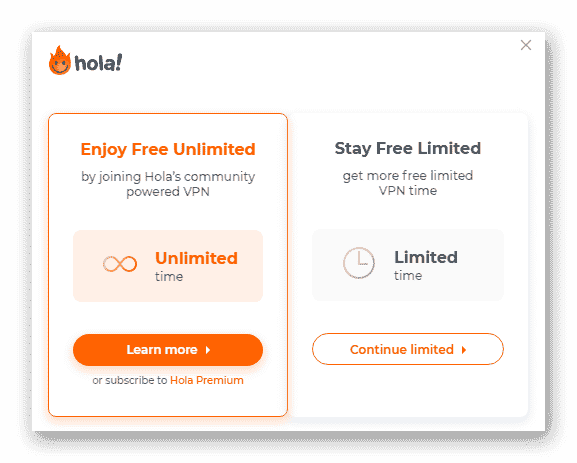Click the 'or subscribe to' text
The image size is (577, 463).
pos(130,380)
